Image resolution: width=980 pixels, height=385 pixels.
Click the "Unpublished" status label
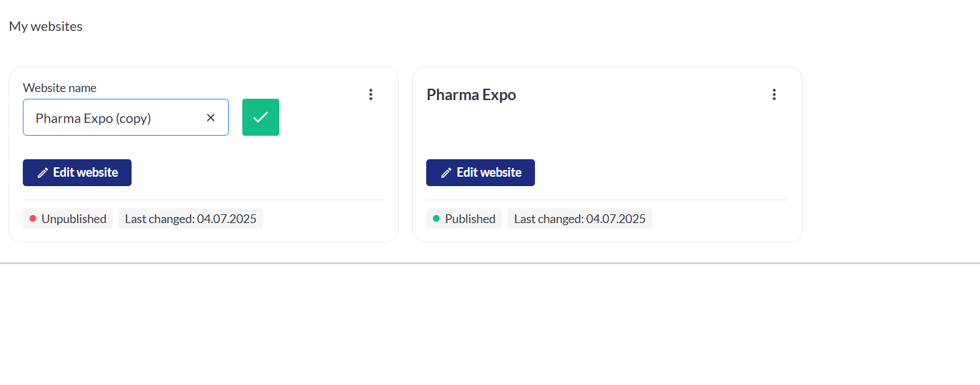coord(74,219)
